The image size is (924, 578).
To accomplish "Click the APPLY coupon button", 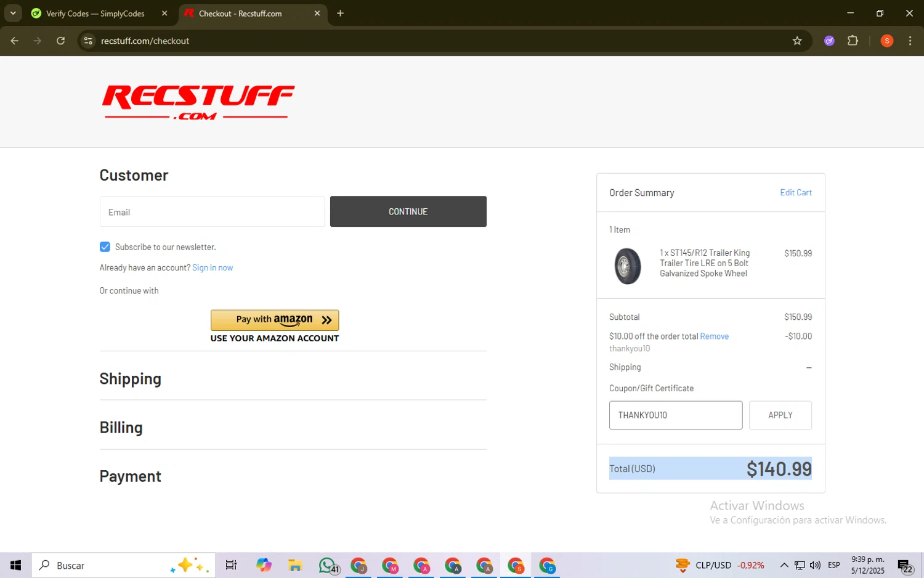I will tap(780, 415).
